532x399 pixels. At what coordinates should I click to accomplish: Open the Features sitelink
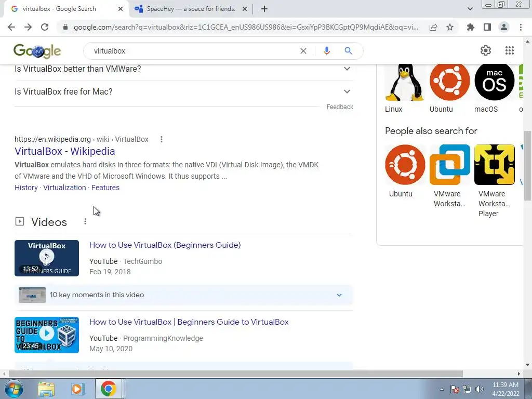pyautogui.click(x=105, y=188)
